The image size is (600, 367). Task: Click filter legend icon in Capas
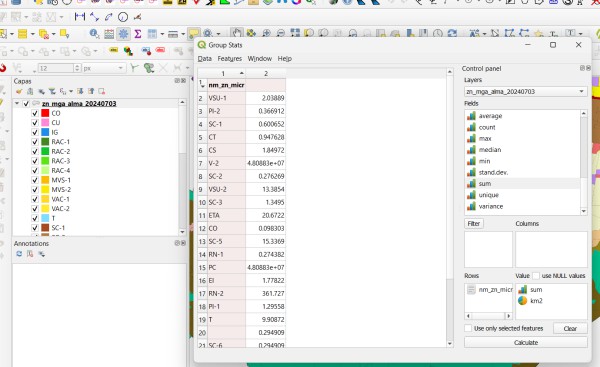(x=52, y=91)
